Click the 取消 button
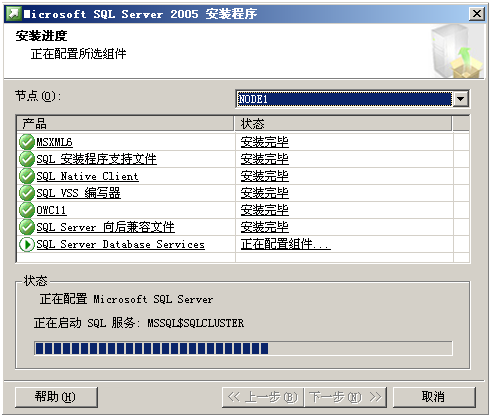The image size is (491, 417). tap(434, 397)
